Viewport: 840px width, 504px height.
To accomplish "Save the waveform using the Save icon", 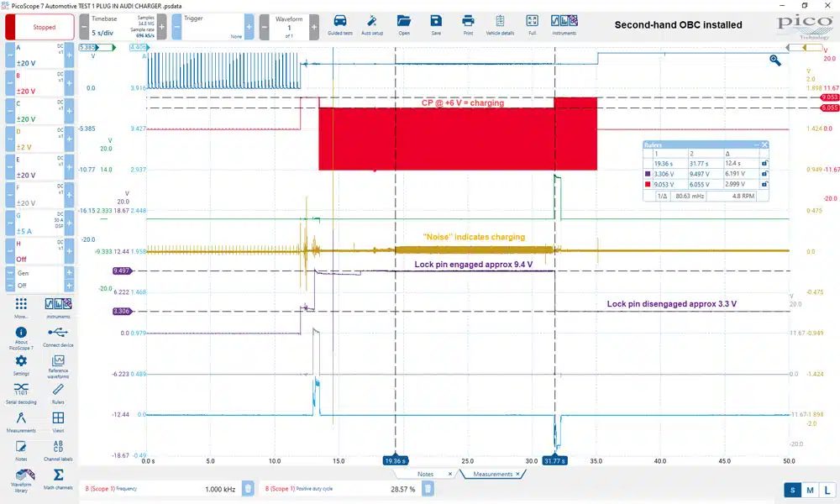I will (436, 25).
